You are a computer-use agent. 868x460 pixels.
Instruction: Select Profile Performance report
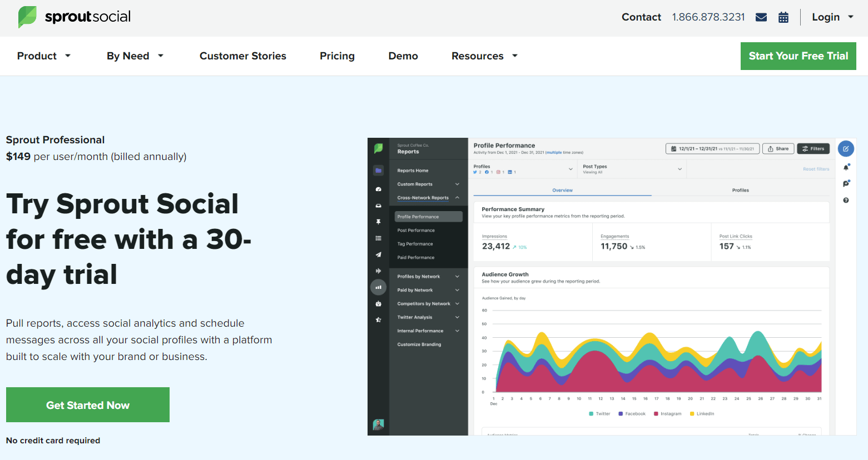[x=429, y=217]
